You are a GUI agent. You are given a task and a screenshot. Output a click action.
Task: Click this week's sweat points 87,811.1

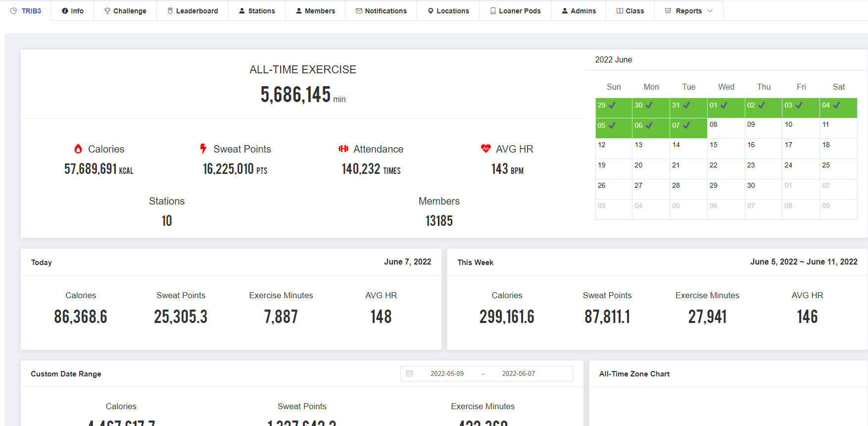pos(607,317)
